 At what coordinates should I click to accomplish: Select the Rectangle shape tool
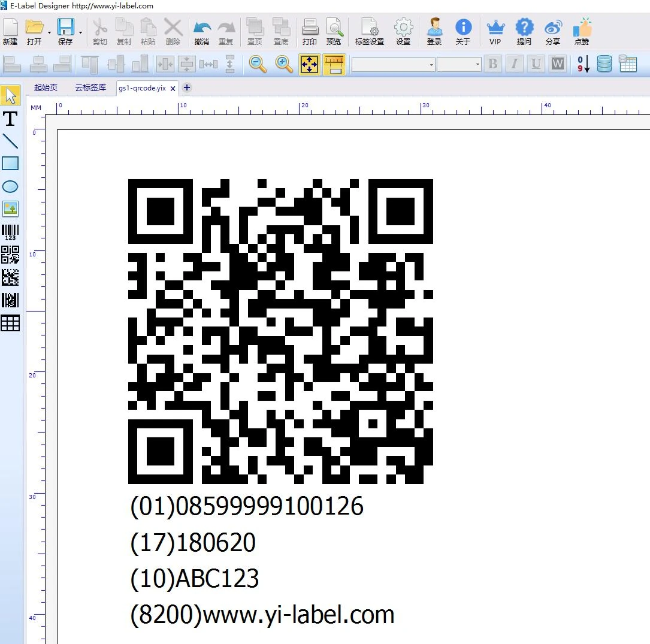(10, 164)
